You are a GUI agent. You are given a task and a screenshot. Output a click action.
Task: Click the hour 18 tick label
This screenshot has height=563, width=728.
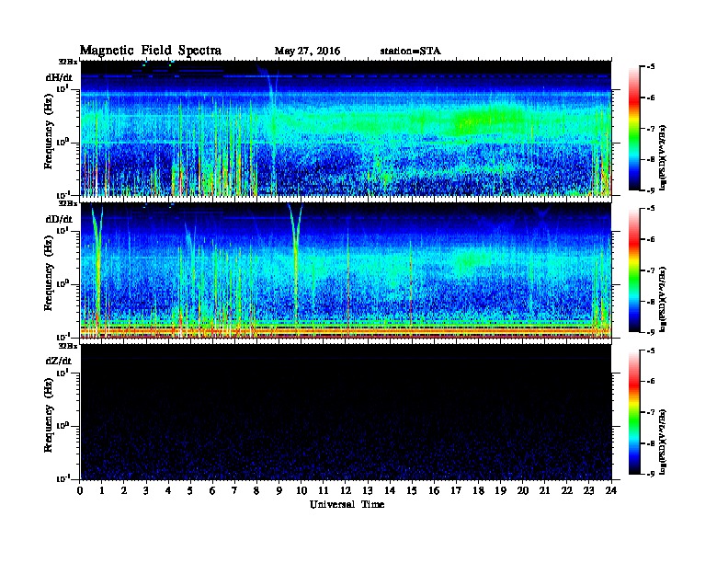pyautogui.click(x=478, y=490)
